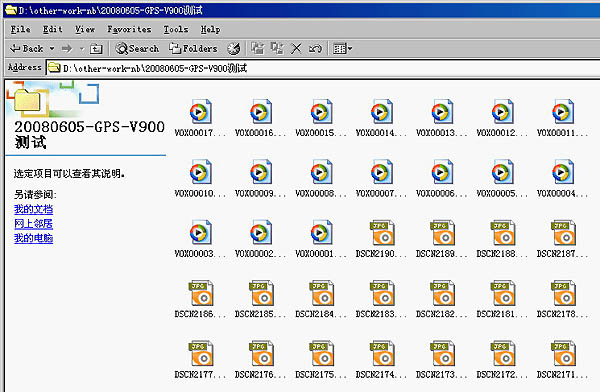Click the Delete X toolbar icon
Viewport: 600px width, 392px height.
[296, 49]
